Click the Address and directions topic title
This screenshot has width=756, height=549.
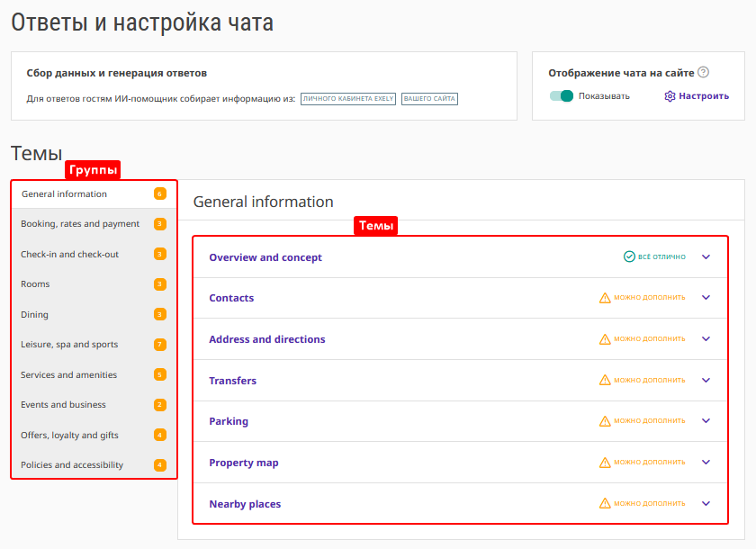pyautogui.click(x=267, y=339)
